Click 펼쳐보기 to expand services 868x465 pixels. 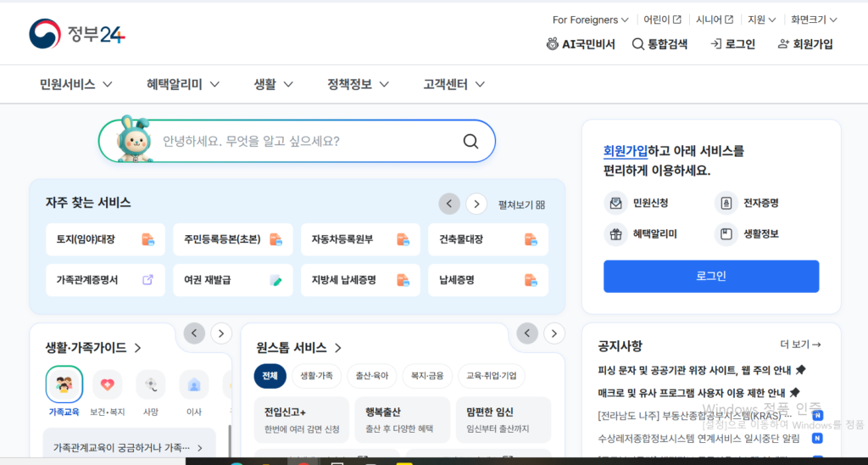point(521,204)
